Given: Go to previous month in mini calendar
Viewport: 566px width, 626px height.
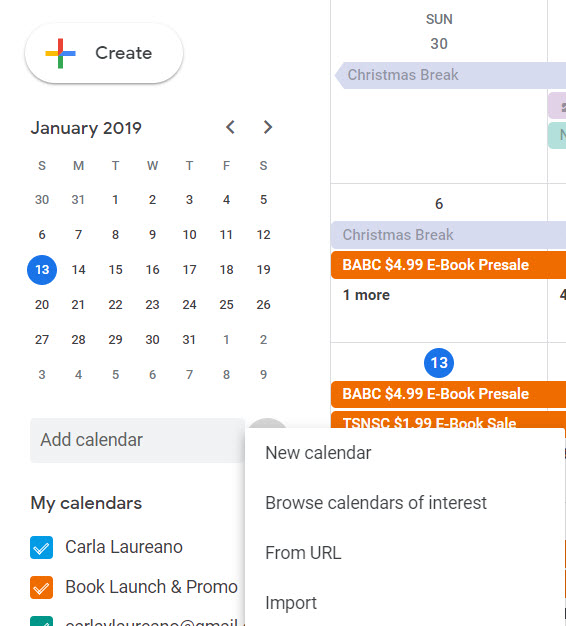Looking at the screenshot, I should point(230,127).
